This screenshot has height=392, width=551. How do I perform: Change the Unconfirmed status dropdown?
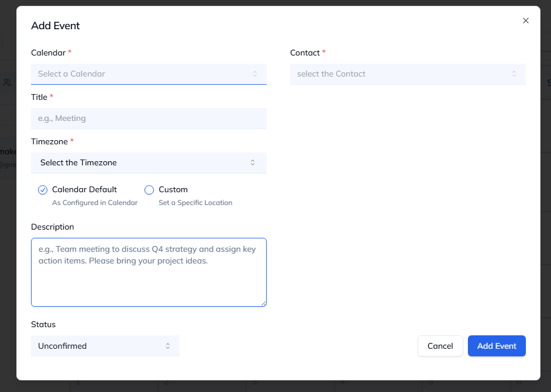(99, 346)
